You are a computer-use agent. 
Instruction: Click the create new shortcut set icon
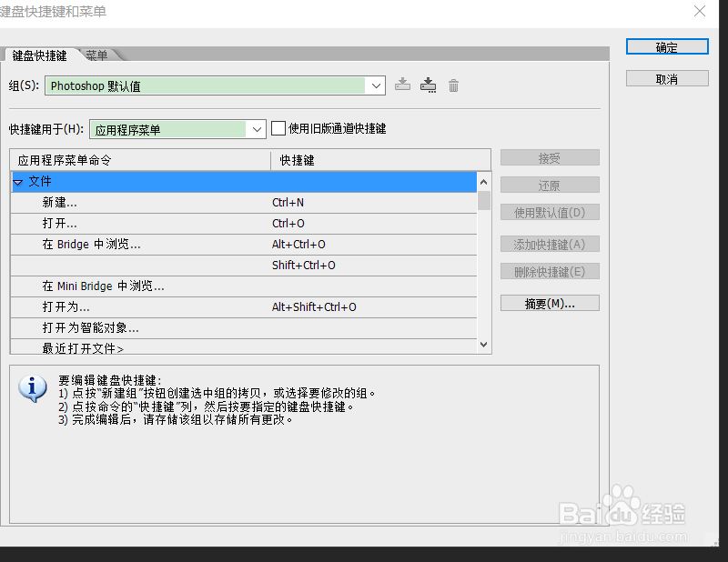coord(428,85)
